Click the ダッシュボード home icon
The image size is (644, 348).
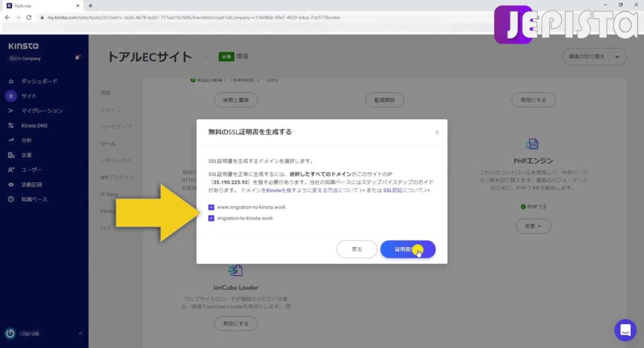coord(11,81)
